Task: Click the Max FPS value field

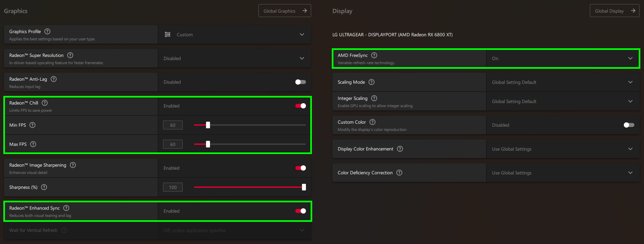Action: (173, 144)
